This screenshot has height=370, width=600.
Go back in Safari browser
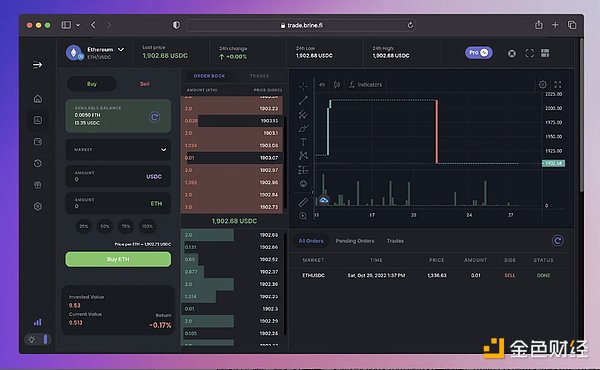(x=93, y=25)
